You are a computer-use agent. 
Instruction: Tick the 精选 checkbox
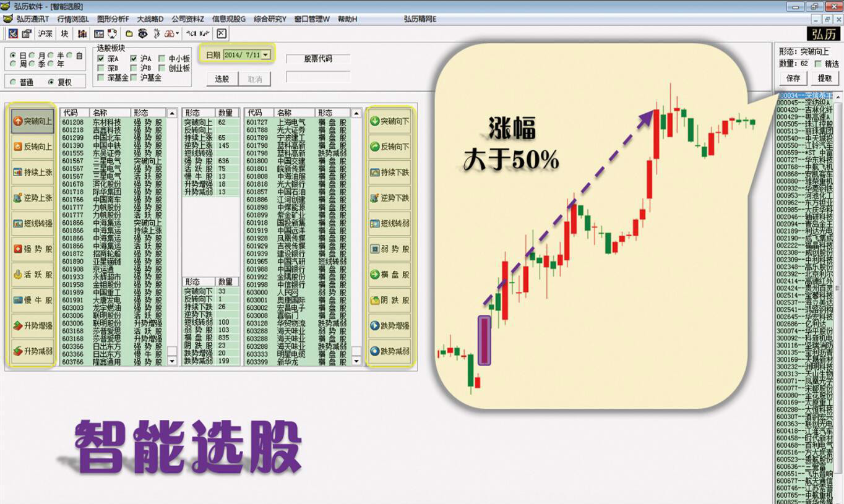819,64
